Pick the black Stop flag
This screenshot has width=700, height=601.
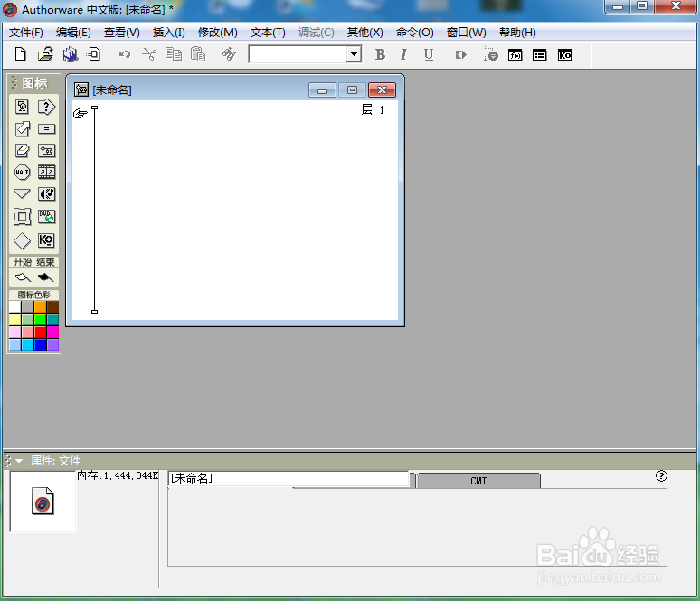pyautogui.click(x=45, y=277)
